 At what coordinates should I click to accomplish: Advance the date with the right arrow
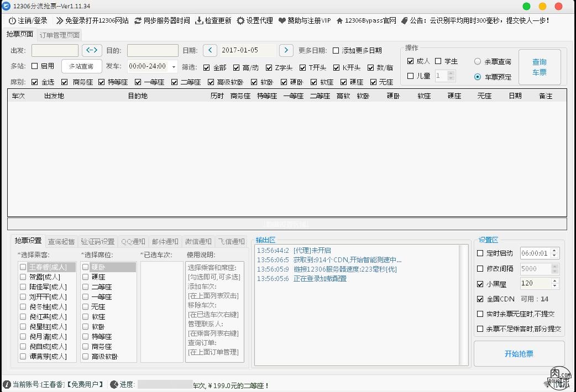(286, 50)
